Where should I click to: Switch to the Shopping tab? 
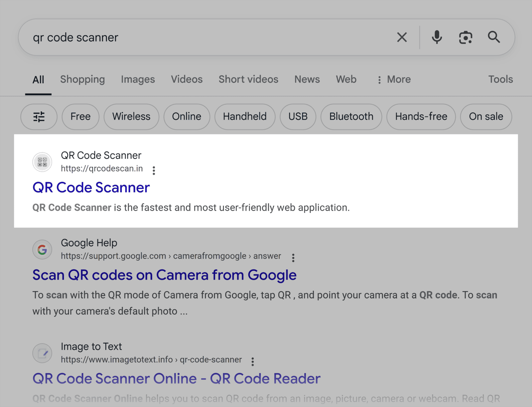tap(82, 79)
